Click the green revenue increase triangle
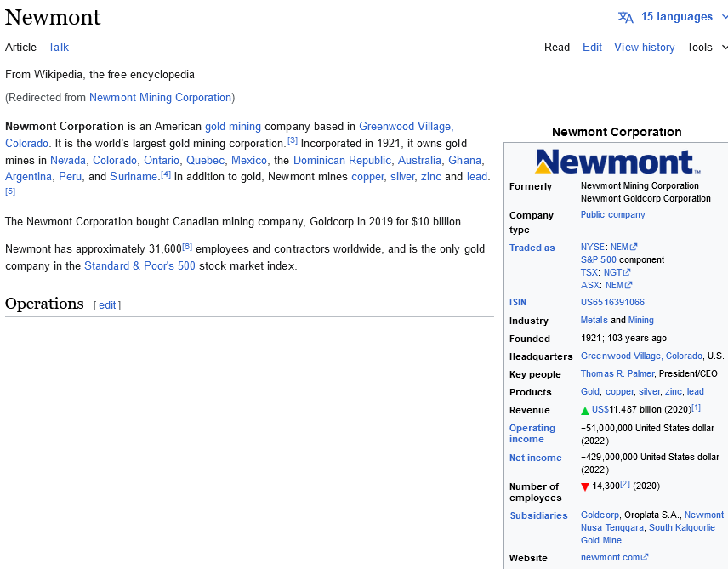The width and height of the screenshot is (728, 569). [585, 410]
